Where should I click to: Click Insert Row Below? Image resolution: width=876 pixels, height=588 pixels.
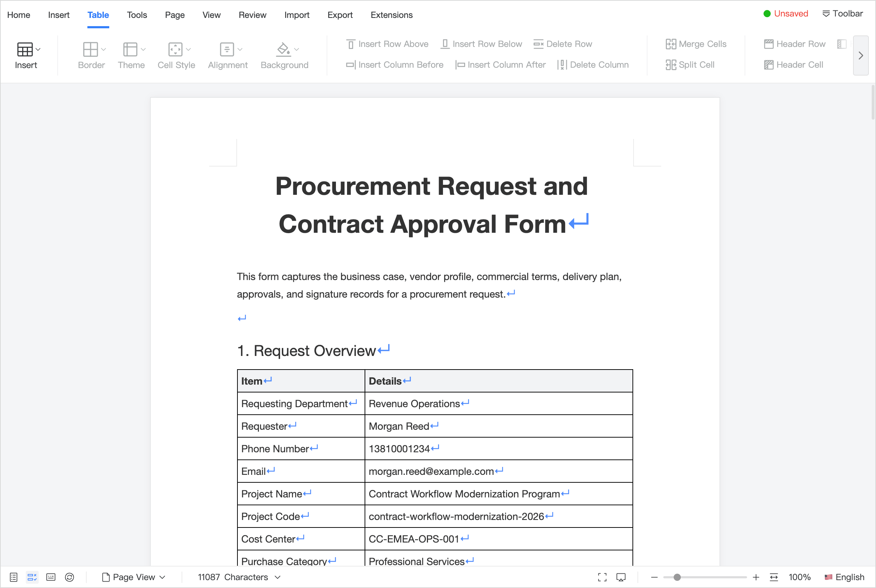pos(481,44)
